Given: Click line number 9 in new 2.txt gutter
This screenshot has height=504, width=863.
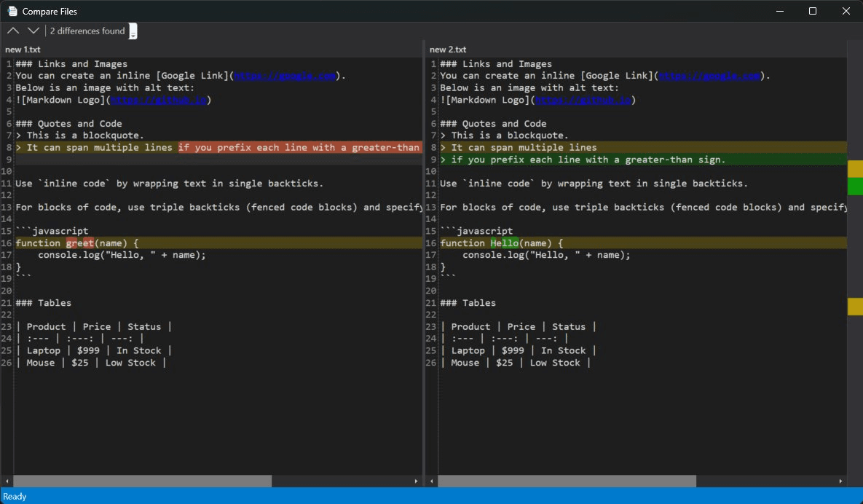Looking at the screenshot, I should tap(434, 160).
